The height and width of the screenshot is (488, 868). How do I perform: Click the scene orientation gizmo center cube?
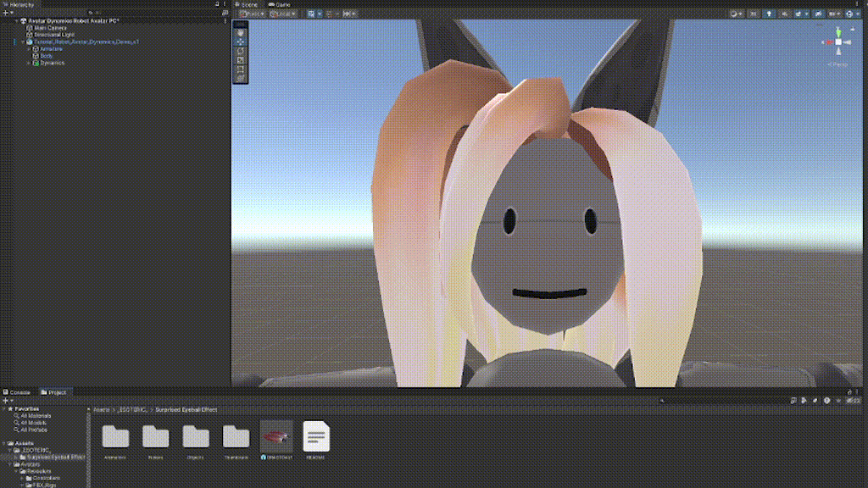838,42
